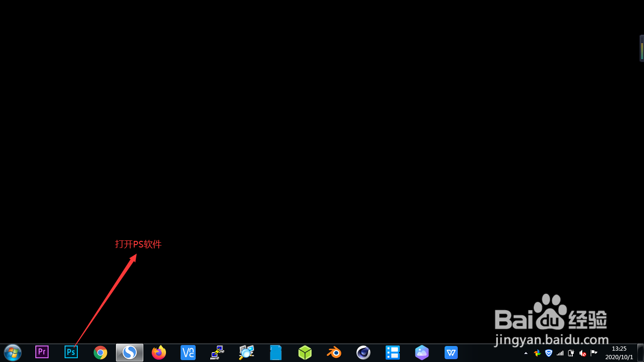Launch the blue list-layout app icon

(393, 353)
